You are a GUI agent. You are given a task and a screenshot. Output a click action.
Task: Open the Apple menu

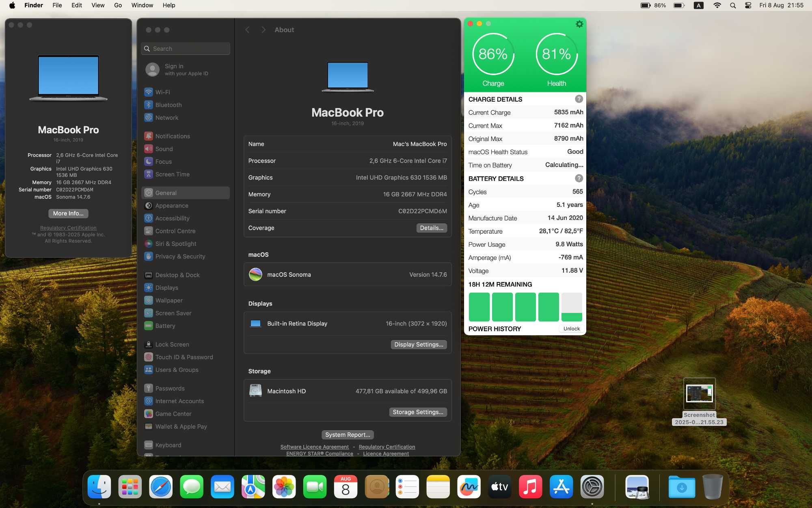tap(12, 5)
